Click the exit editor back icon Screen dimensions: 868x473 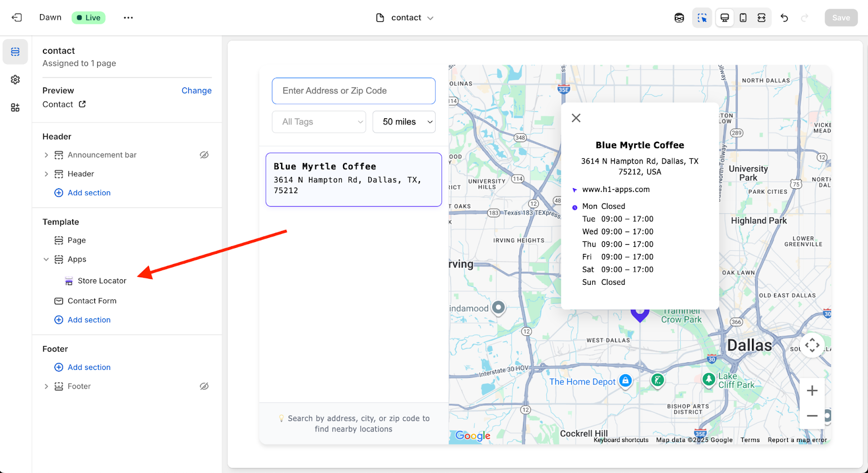17,17
